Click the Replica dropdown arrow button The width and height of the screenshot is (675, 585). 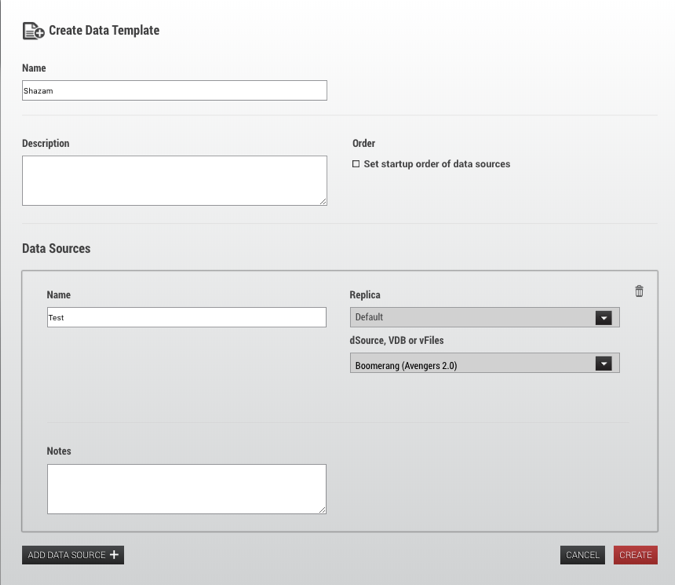(603, 318)
